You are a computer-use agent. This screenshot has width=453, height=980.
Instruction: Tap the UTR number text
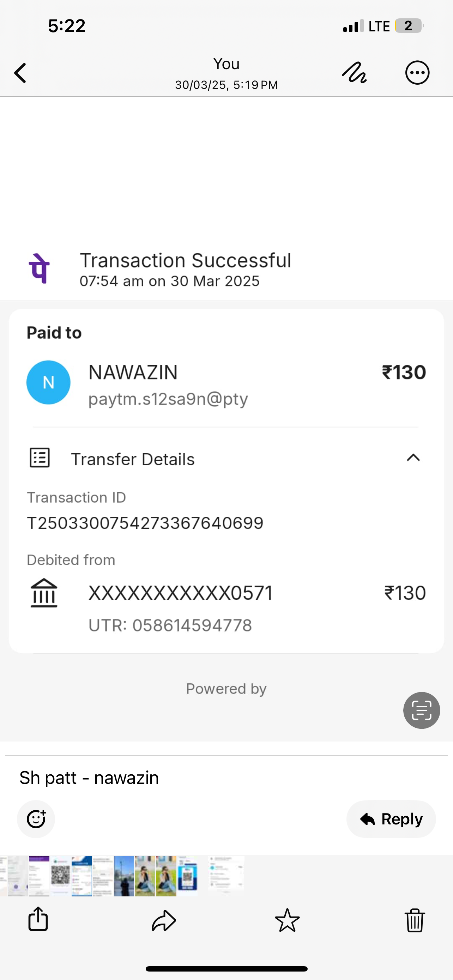(x=170, y=625)
